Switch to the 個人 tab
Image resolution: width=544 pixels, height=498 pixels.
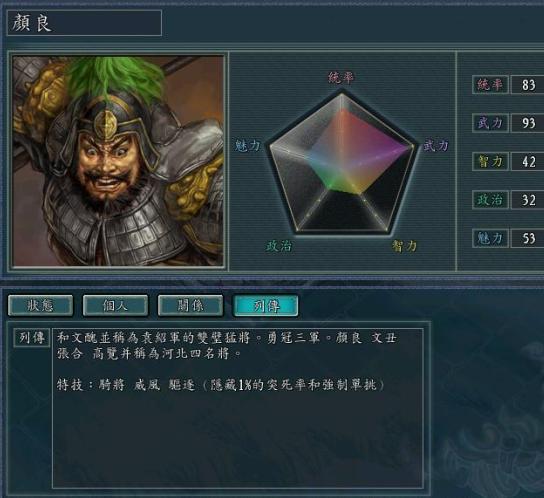[x=116, y=305]
